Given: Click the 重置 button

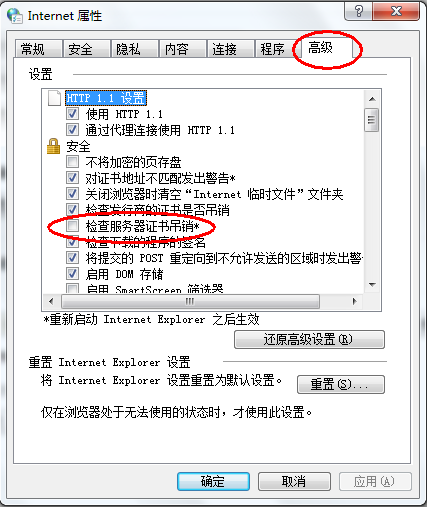Looking at the screenshot, I should (x=341, y=384).
